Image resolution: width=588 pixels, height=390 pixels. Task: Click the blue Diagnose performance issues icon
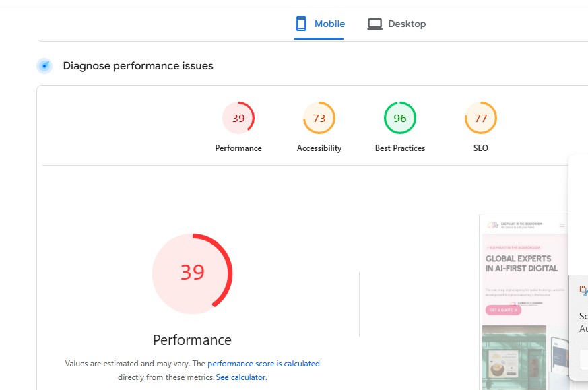click(44, 66)
